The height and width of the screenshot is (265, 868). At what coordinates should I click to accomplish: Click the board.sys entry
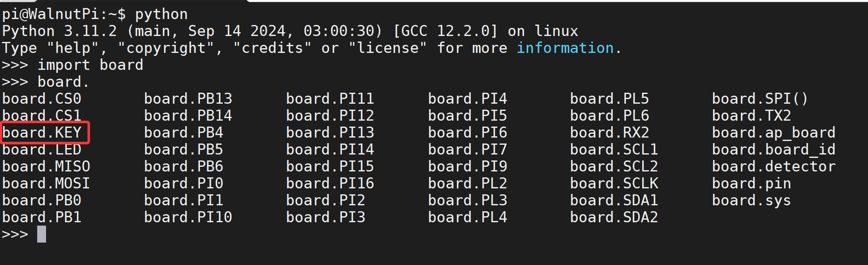(x=751, y=200)
